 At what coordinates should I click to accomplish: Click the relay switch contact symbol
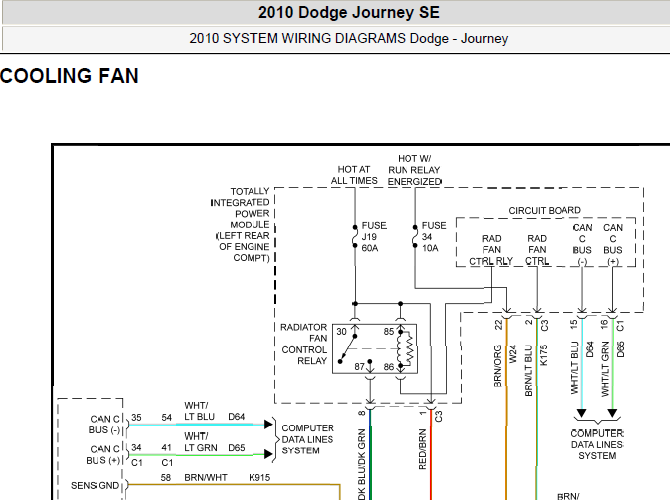click(348, 349)
